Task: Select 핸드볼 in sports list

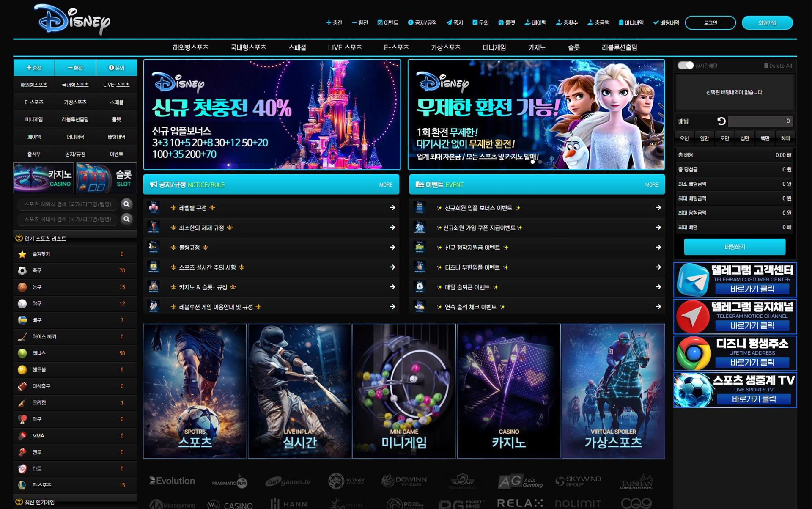Action: click(x=75, y=369)
